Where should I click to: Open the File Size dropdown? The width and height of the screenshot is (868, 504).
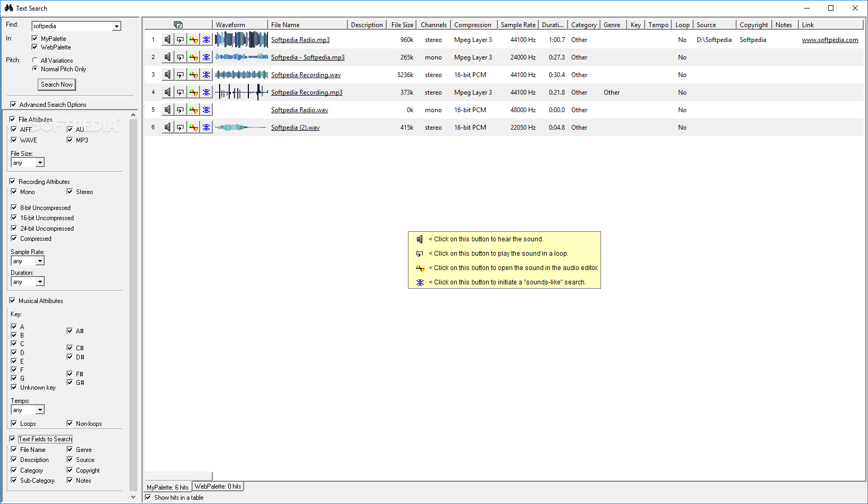tap(40, 163)
